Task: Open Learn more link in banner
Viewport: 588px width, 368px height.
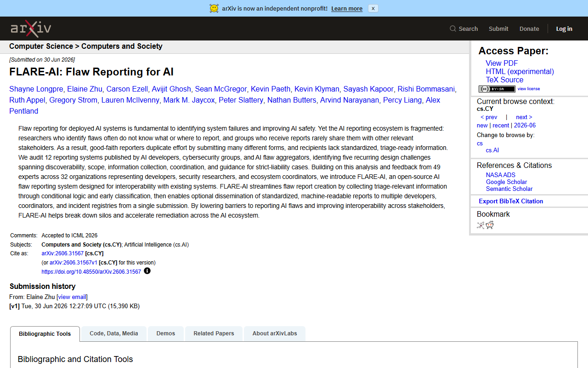Action: [x=347, y=8]
